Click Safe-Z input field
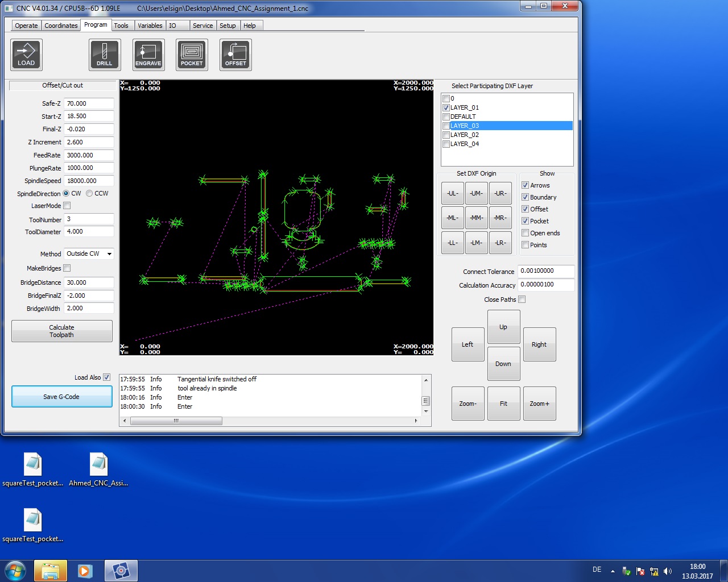728x582 pixels. (89, 103)
